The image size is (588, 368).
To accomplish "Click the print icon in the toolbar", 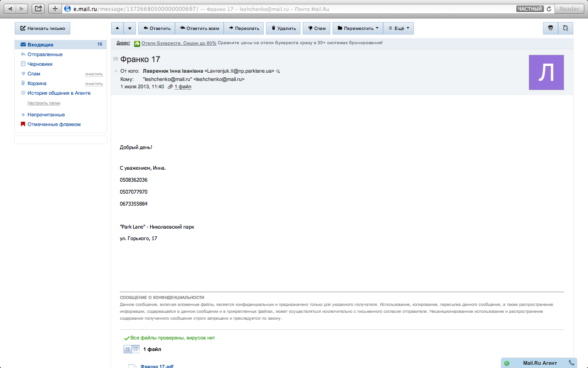I will tap(550, 28).
